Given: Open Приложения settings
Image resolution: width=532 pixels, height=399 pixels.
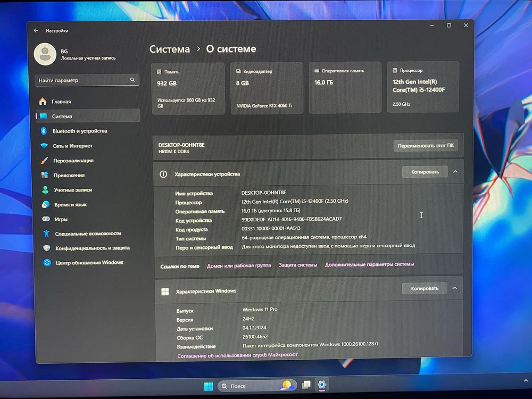Looking at the screenshot, I should [x=89, y=175].
